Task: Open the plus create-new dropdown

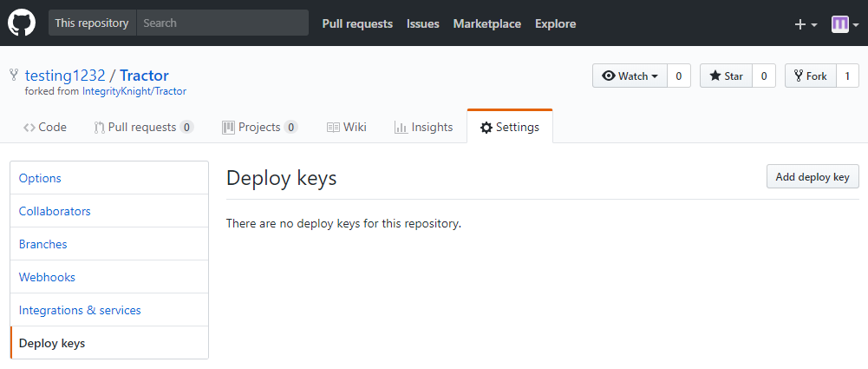Action: coord(806,24)
